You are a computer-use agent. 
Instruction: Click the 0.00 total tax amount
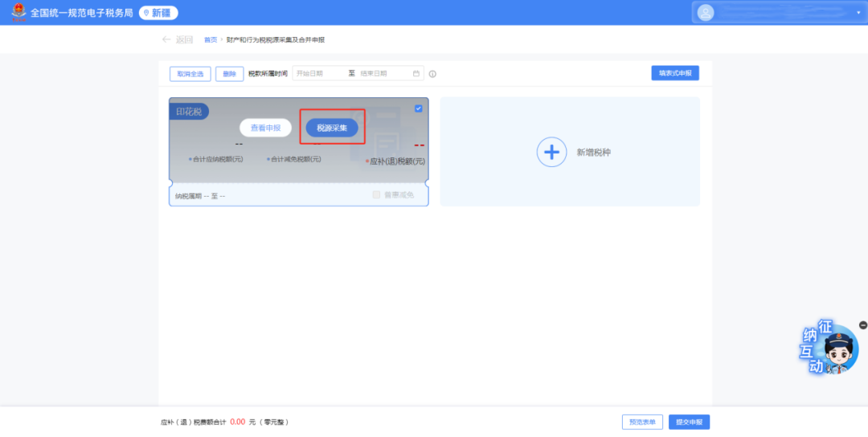point(237,422)
